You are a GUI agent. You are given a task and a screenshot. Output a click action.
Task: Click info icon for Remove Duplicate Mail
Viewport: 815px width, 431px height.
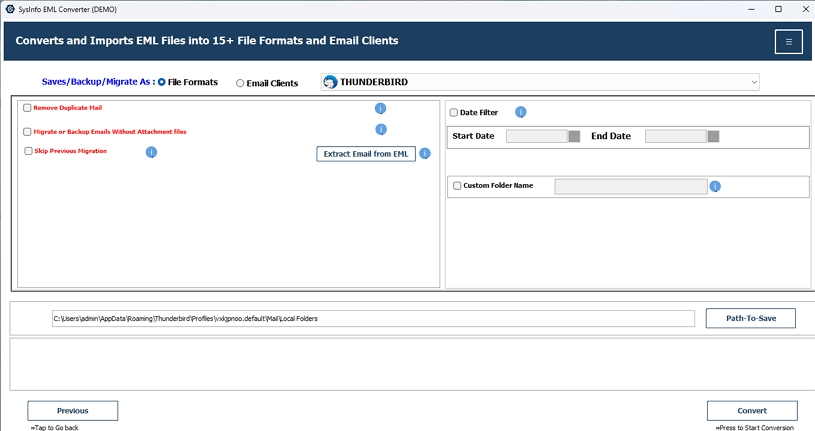point(380,108)
